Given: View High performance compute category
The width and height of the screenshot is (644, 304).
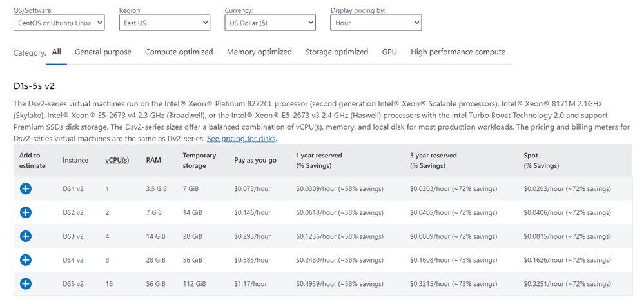Looking at the screenshot, I should coord(458,52).
